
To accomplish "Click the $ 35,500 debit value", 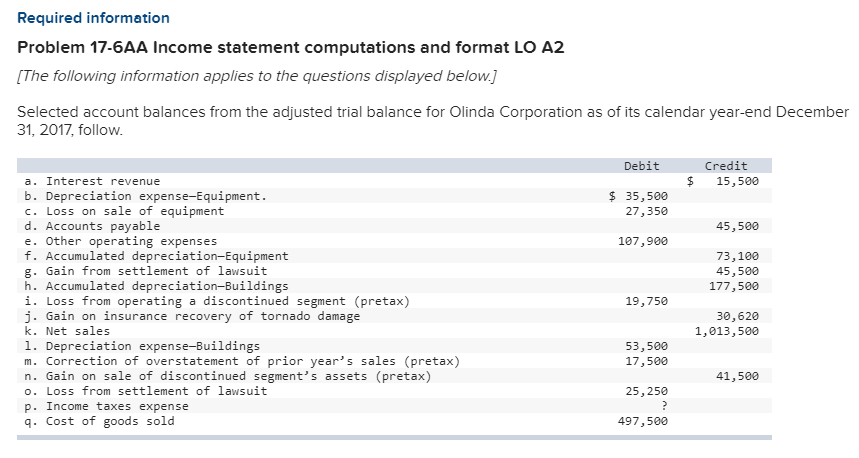I will tap(639, 196).
